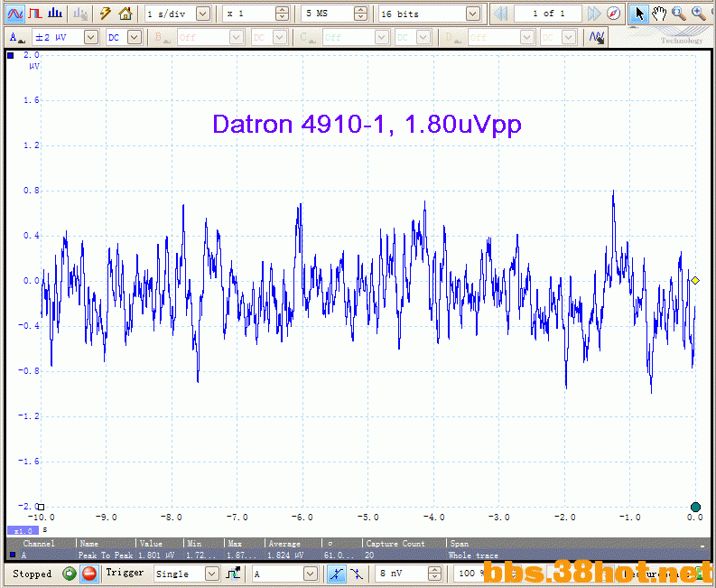Click the 5 MS sample count stepper

(x=361, y=14)
